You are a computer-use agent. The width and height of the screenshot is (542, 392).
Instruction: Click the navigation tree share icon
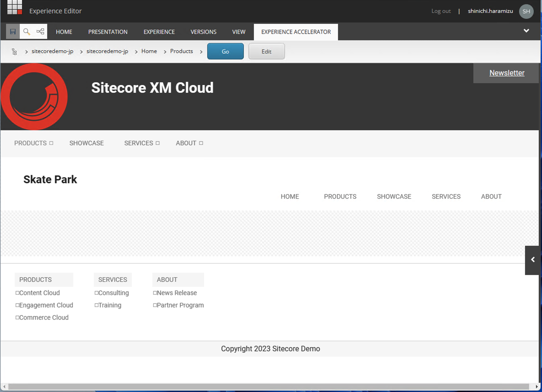click(x=40, y=32)
